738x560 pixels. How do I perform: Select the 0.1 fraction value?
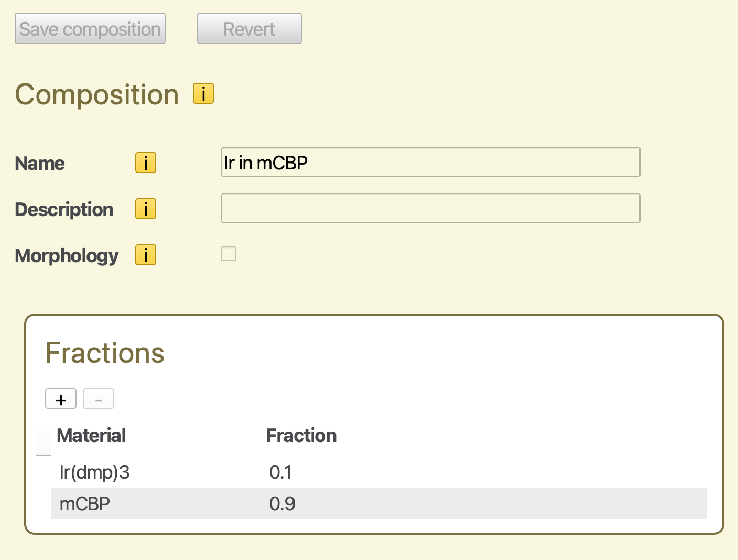pyautogui.click(x=281, y=472)
